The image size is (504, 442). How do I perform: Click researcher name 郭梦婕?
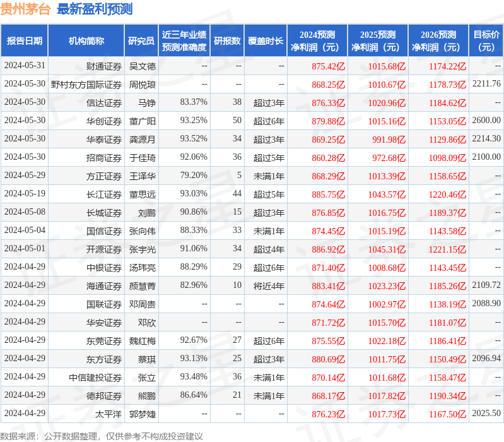(x=143, y=414)
